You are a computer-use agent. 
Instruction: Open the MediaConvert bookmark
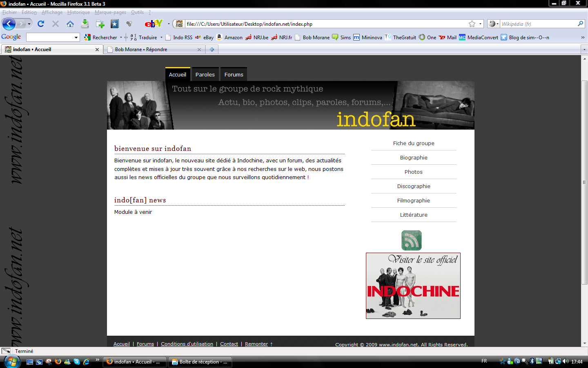coord(479,37)
